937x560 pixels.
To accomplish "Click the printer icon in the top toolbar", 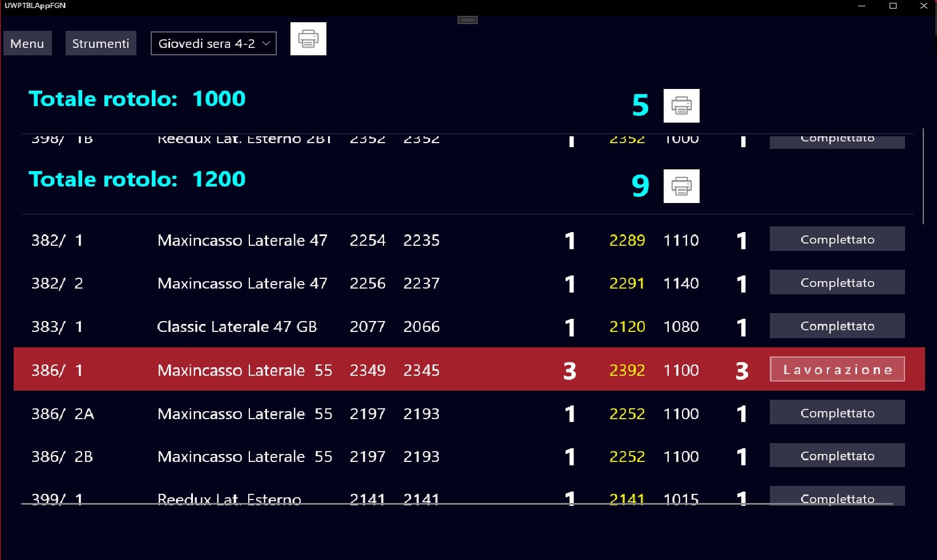I will tap(308, 39).
